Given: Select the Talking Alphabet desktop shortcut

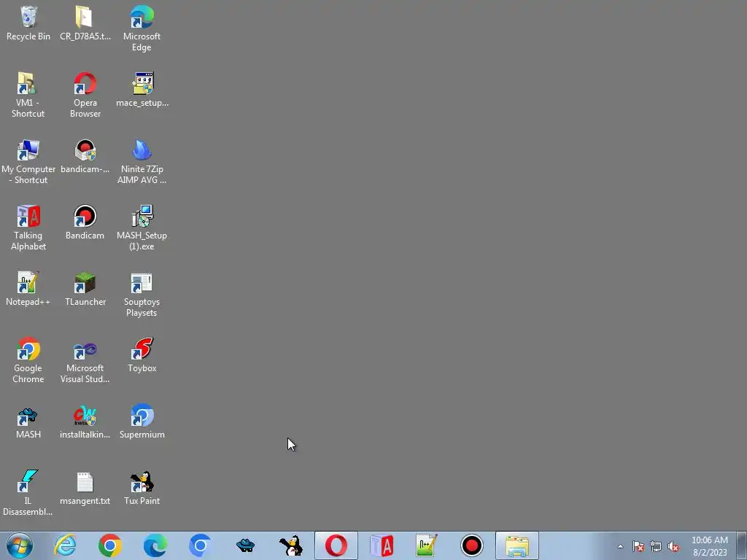Looking at the screenshot, I should click(28, 227).
